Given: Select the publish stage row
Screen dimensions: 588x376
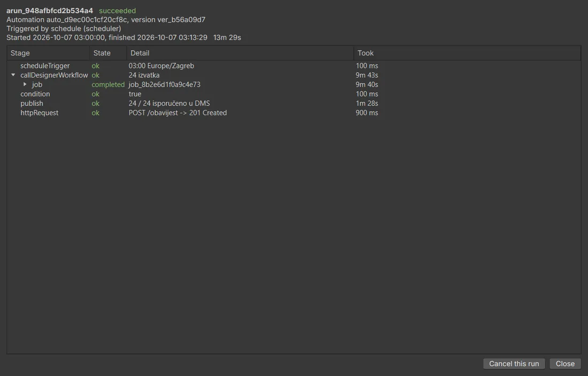Looking at the screenshot, I should [x=294, y=103].
